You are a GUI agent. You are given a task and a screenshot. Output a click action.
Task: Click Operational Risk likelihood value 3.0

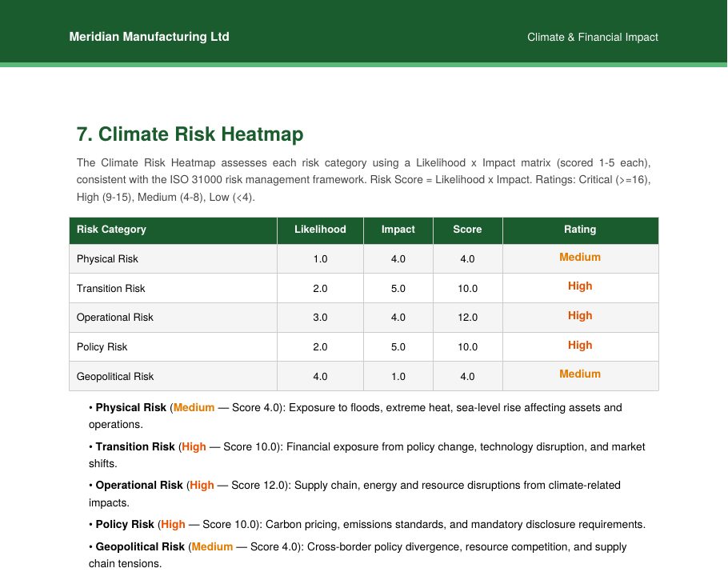pyautogui.click(x=320, y=318)
